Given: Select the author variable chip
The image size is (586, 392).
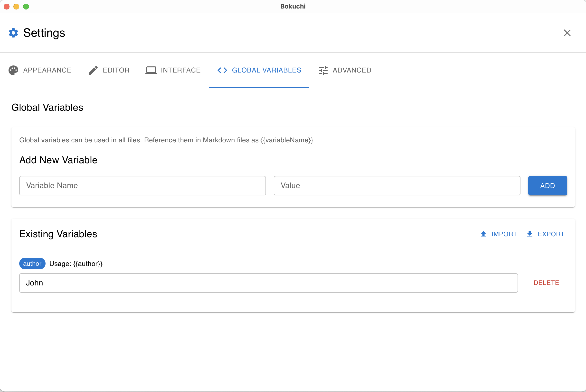Looking at the screenshot, I should click(32, 264).
